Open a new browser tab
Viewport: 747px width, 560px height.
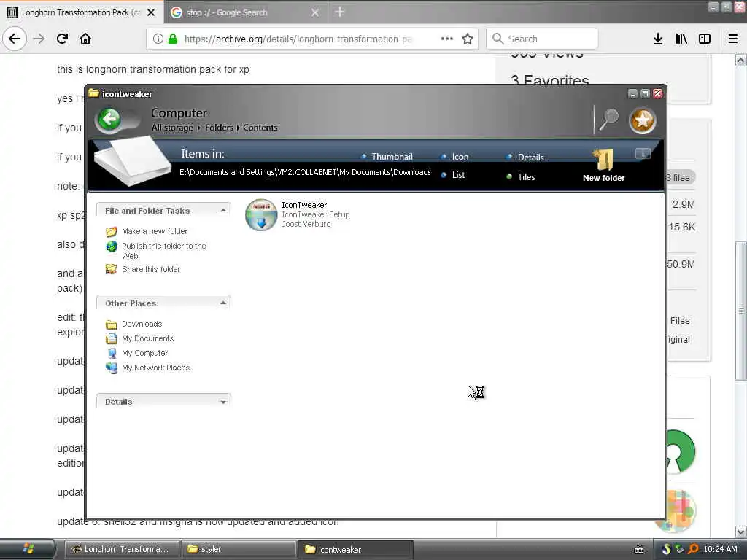340,12
